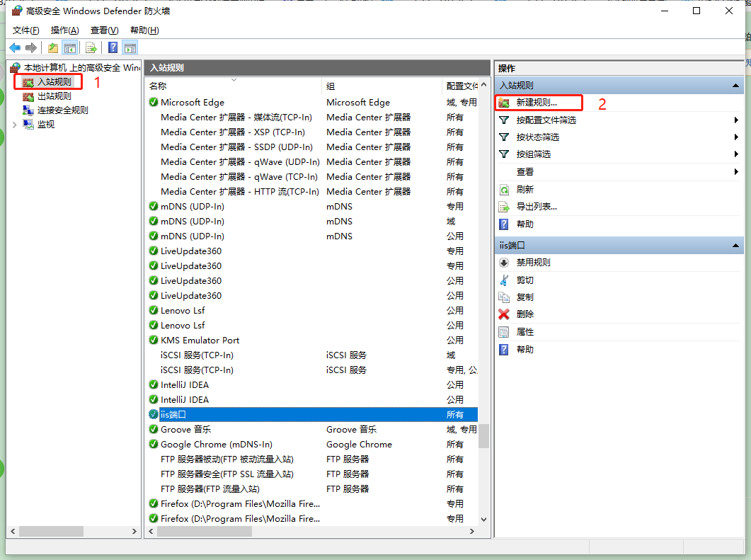Viewport: 751px width, 560px height.
Task: Click 剪切 in iis端口 actions
Action: 525,280
